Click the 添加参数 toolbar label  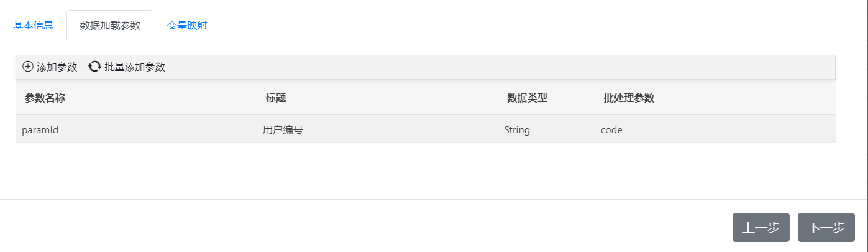pos(57,67)
